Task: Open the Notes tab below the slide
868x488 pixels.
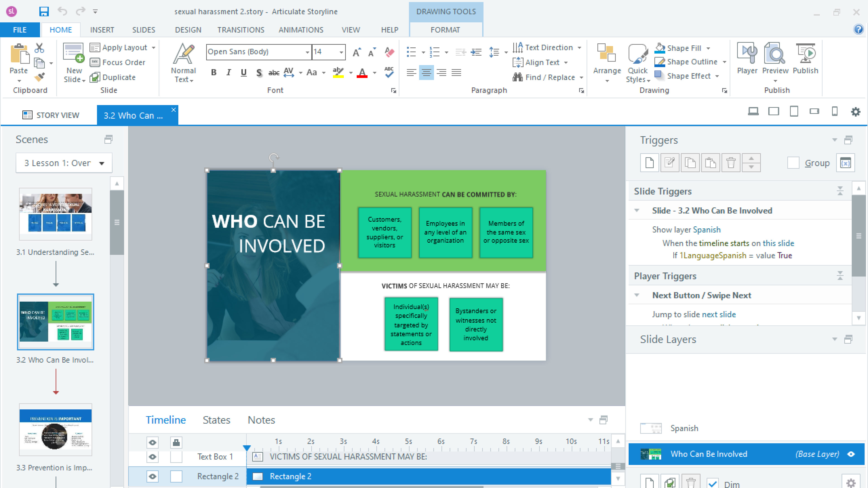Action: pos(261,420)
